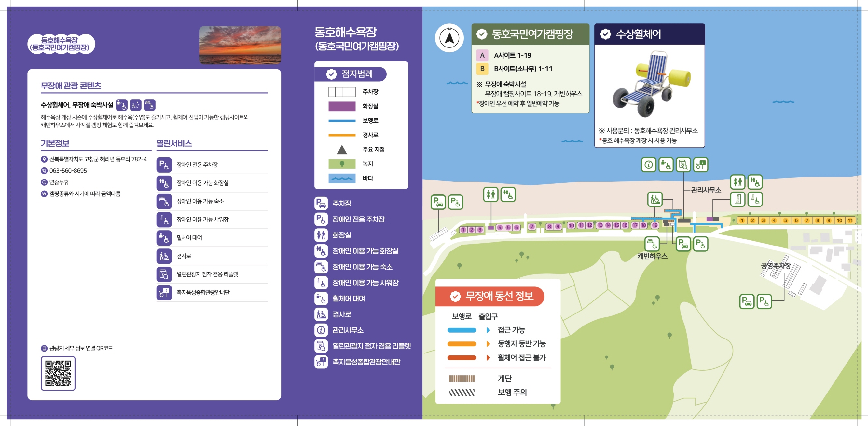
Task: Click the sunset beach photo thumbnail
Action: tap(240, 45)
